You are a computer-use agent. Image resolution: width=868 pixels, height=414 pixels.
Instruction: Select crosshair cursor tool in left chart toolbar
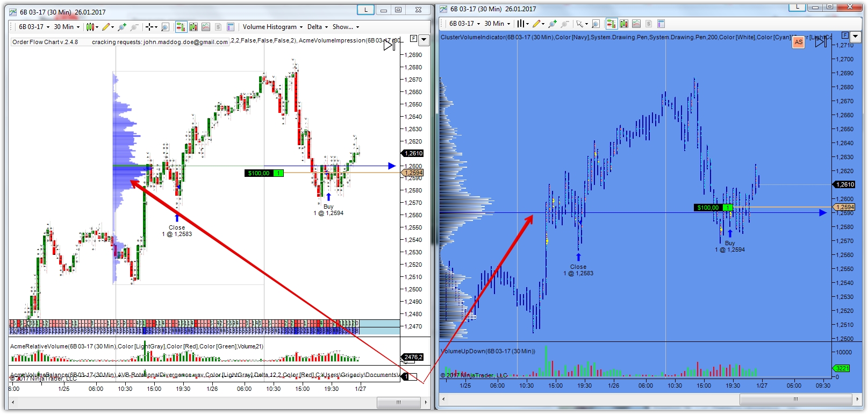(151, 27)
